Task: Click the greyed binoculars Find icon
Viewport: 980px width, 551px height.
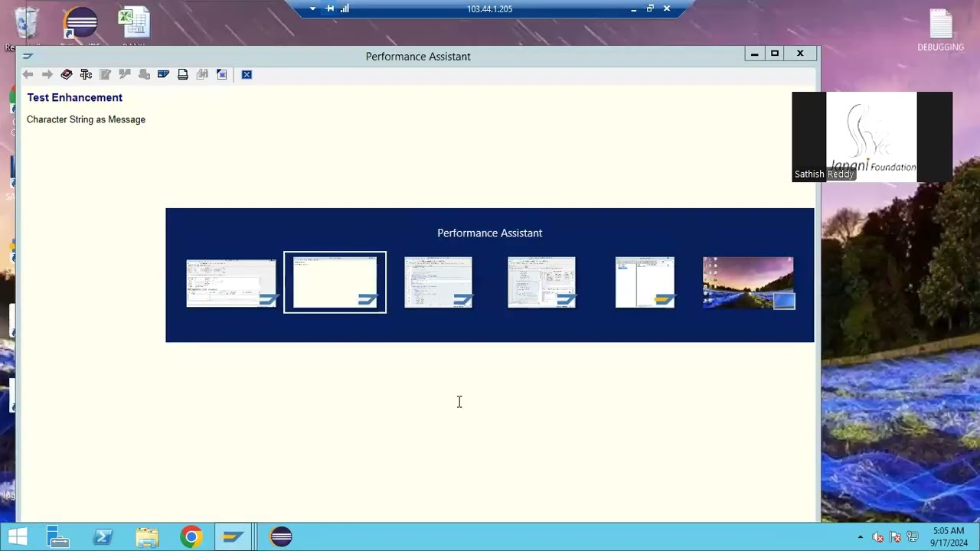Action: click(x=202, y=74)
